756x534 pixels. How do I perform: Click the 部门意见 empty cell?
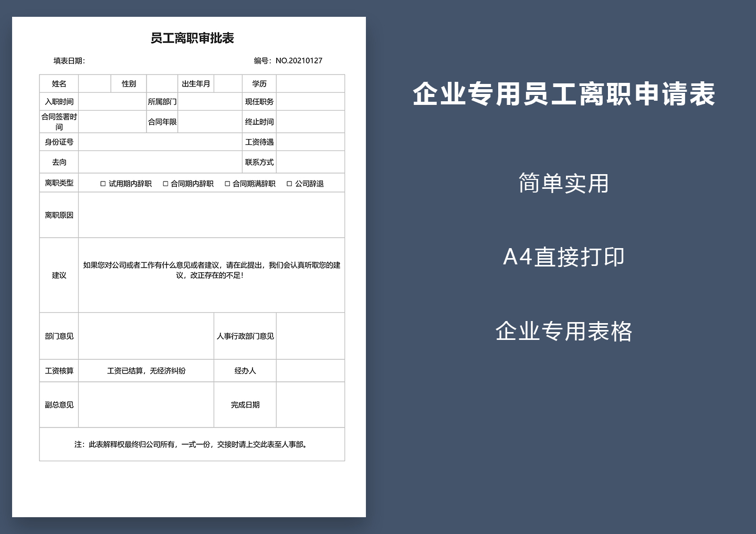[146, 336]
